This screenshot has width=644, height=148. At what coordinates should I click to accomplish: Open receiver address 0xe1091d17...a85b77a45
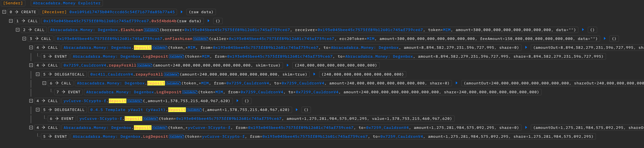coord(122,12)
